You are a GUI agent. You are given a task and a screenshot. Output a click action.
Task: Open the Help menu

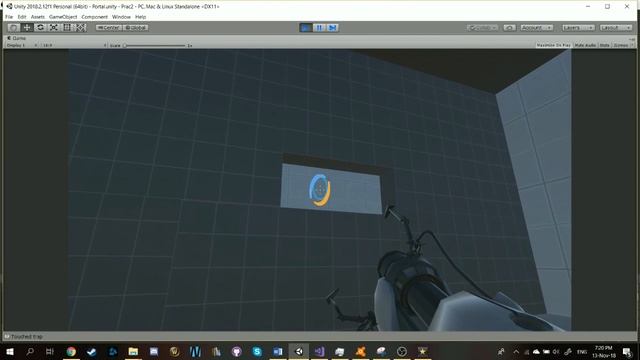tap(140, 17)
